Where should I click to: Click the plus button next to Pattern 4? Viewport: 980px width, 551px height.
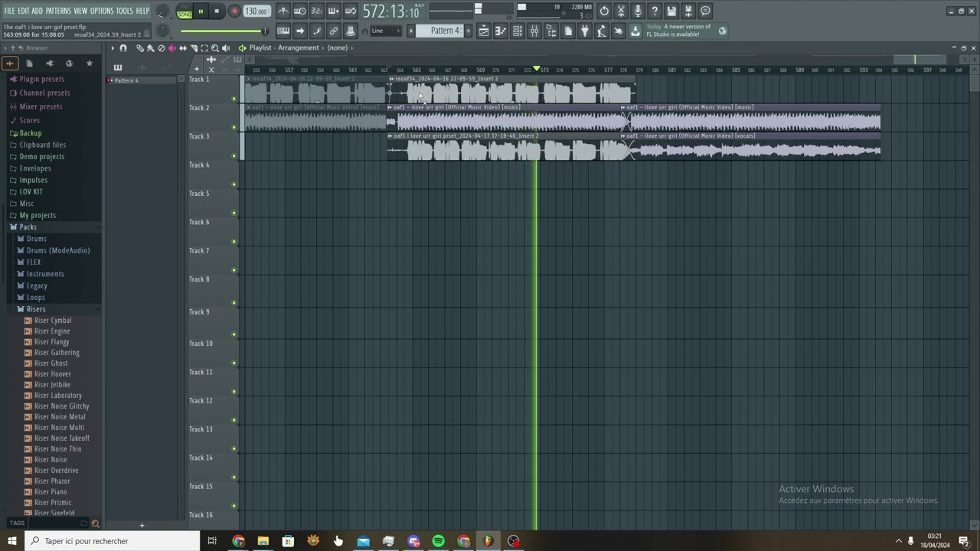pyautogui.click(x=469, y=31)
